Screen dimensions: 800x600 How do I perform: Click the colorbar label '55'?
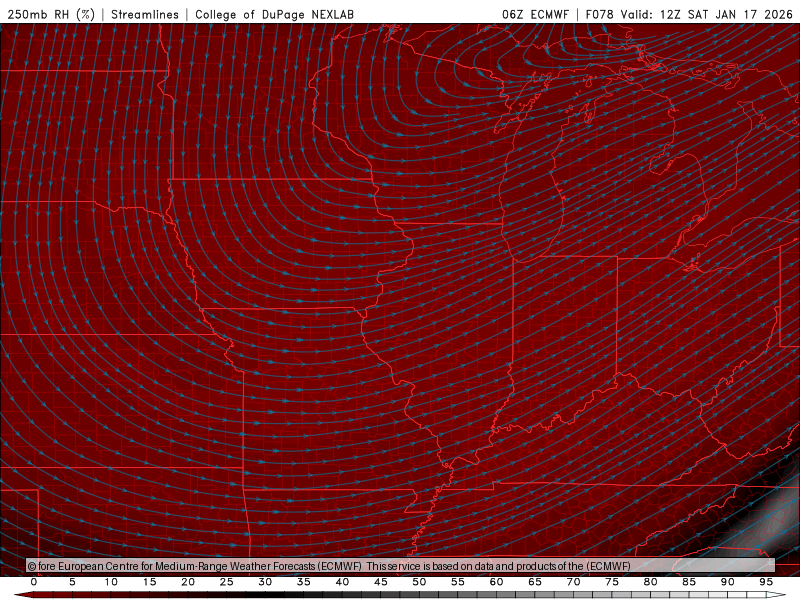[x=458, y=582]
